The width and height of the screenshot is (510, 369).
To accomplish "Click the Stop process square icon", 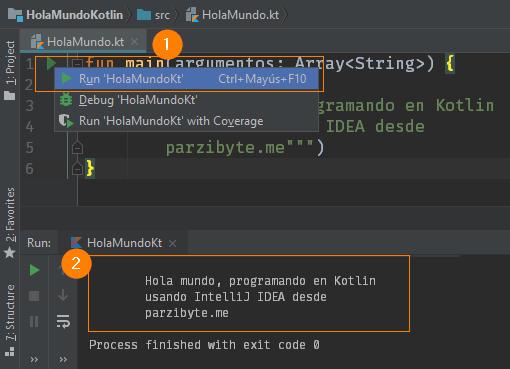I will click(34, 296).
